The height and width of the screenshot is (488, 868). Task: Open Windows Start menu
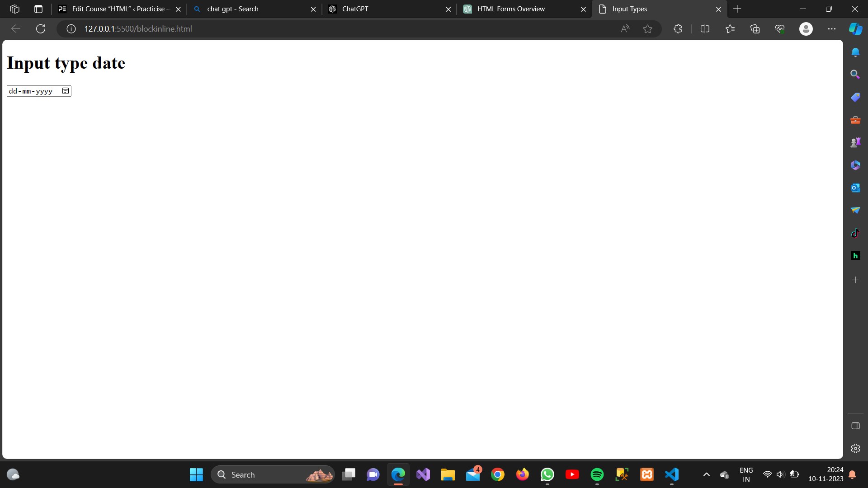pyautogui.click(x=196, y=475)
